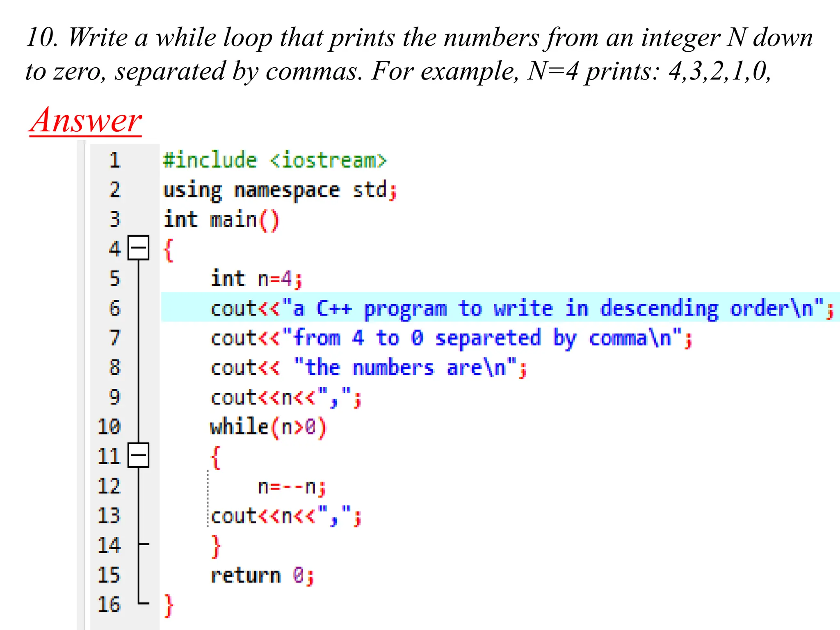Image resolution: width=840 pixels, height=630 pixels.
Task: Click the question 10 prompt text
Action: (419, 54)
